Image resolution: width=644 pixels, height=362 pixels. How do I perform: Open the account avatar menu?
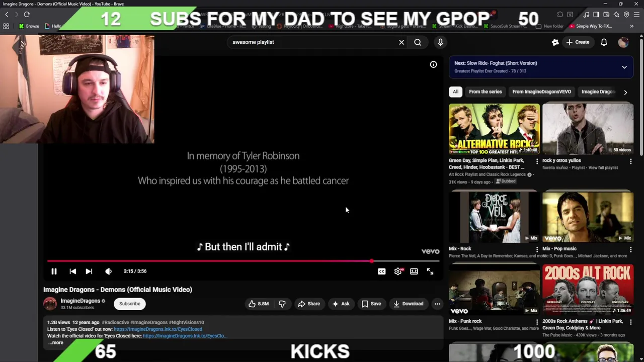pos(623,42)
